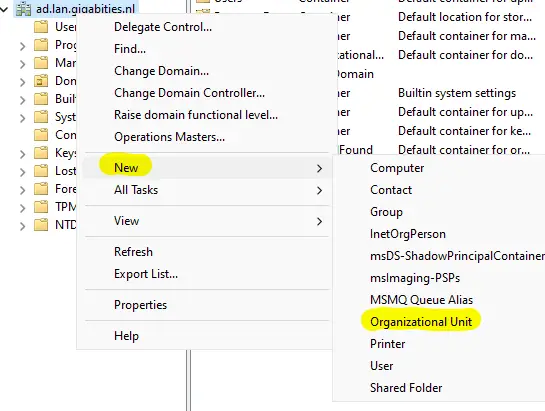Click 'Default location for stor...' description
Image resolution: width=545 pixels, height=411 pixels.
(x=465, y=17)
